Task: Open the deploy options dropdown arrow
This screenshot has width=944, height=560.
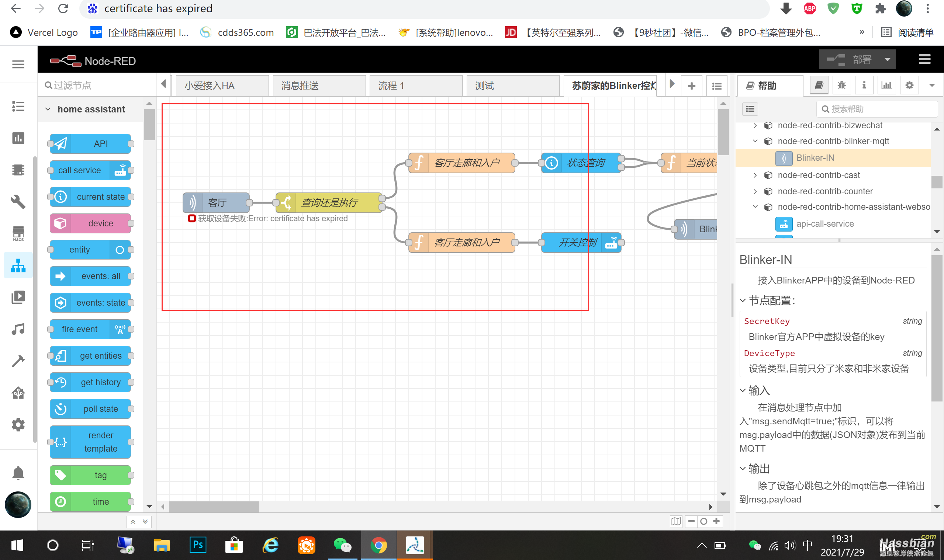Action: (x=887, y=59)
